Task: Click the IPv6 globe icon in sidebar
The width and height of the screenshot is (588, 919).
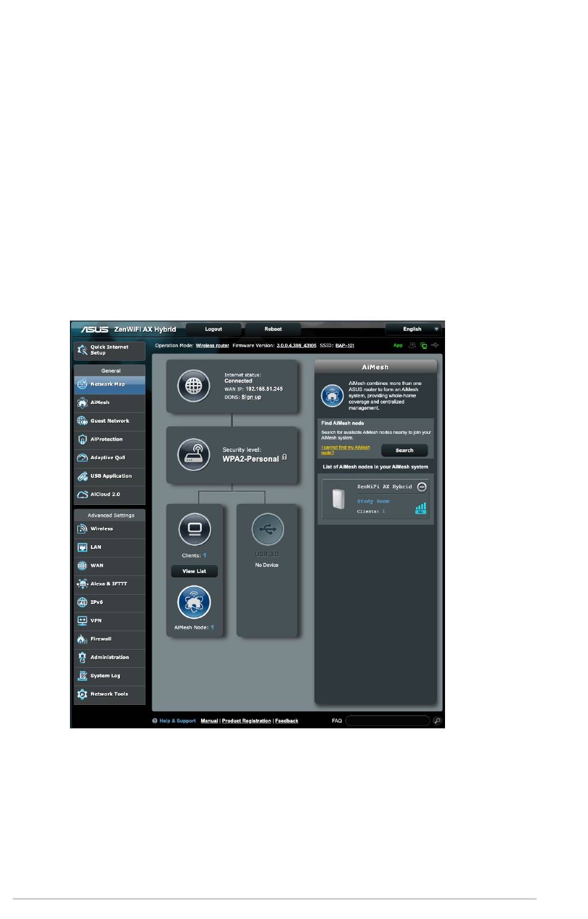Action: pos(82,602)
